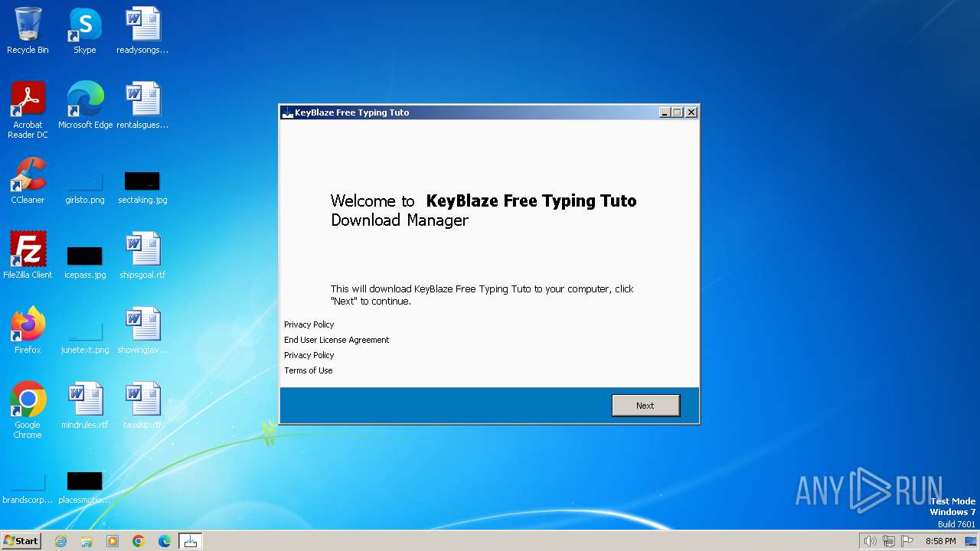Select the sectaking.jpg file icon

tap(142, 187)
